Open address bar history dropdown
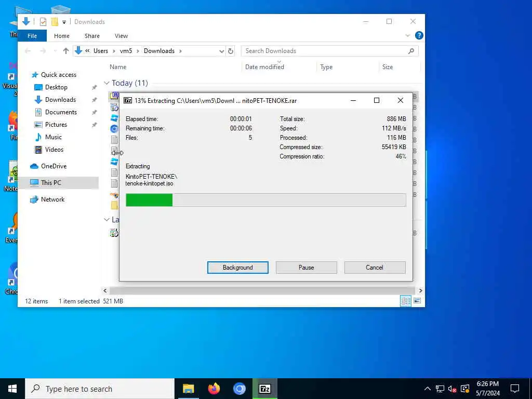This screenshot has width=532, height=399. [x=221, y=51]
